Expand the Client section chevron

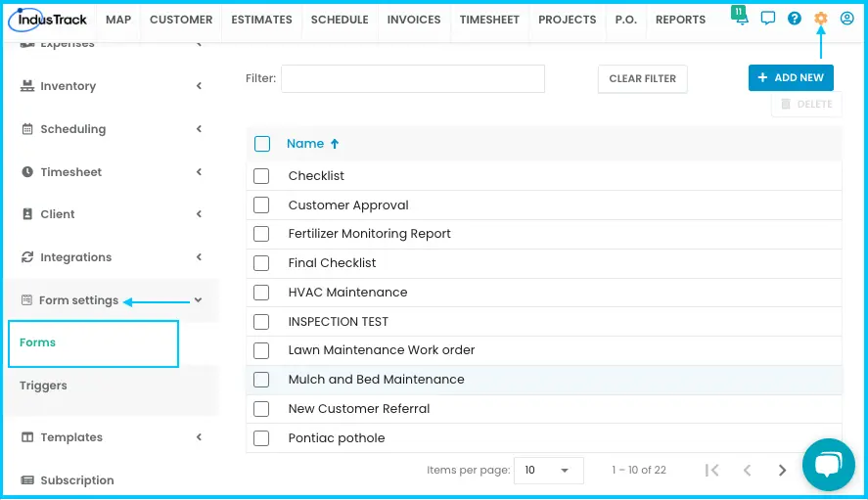[x=199, y=214]
